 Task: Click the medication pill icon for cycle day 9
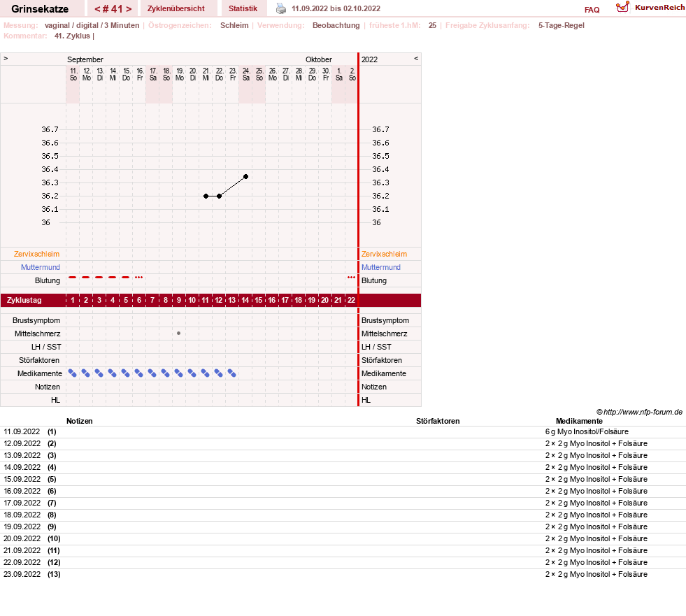point(178,373)
